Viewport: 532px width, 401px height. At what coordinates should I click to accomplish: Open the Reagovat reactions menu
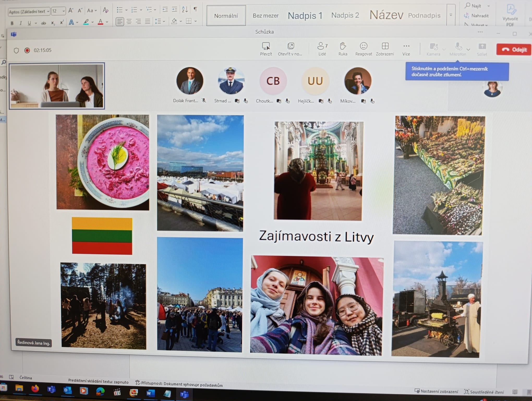coord(364,46)
